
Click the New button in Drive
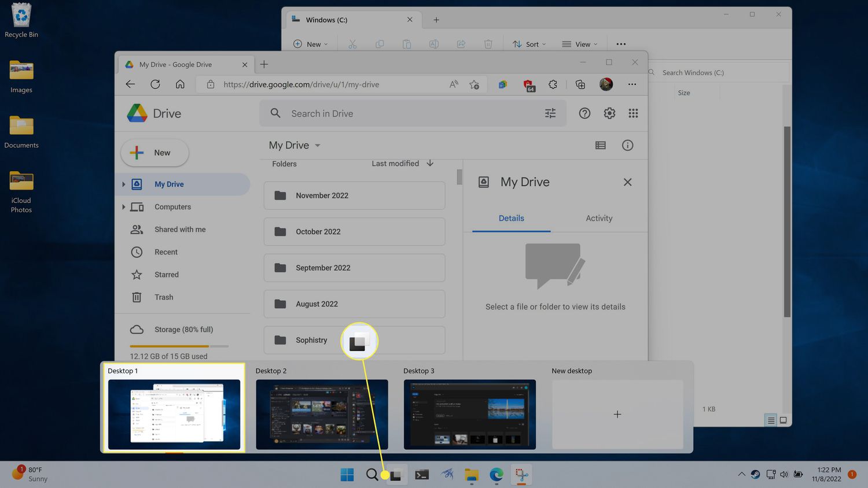tap(155, 153)
